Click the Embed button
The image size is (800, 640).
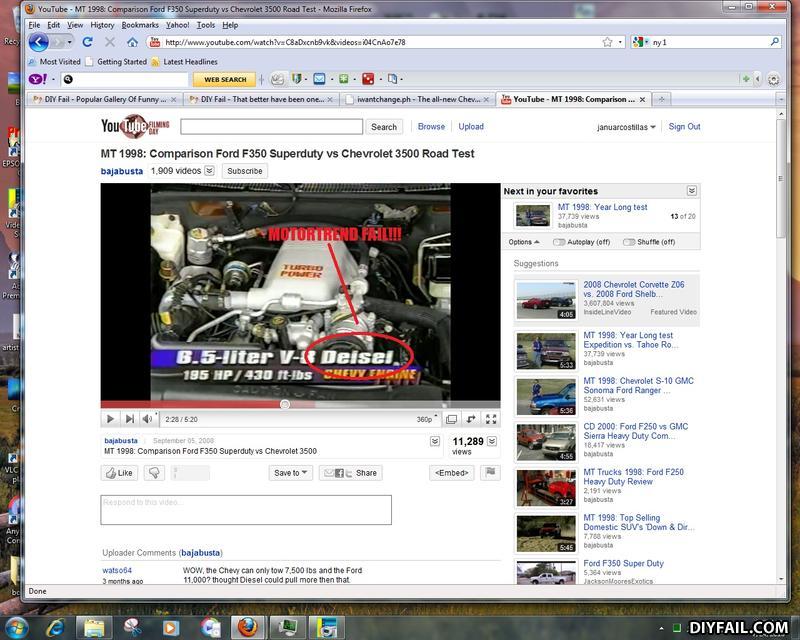click(x=452, y=473)
